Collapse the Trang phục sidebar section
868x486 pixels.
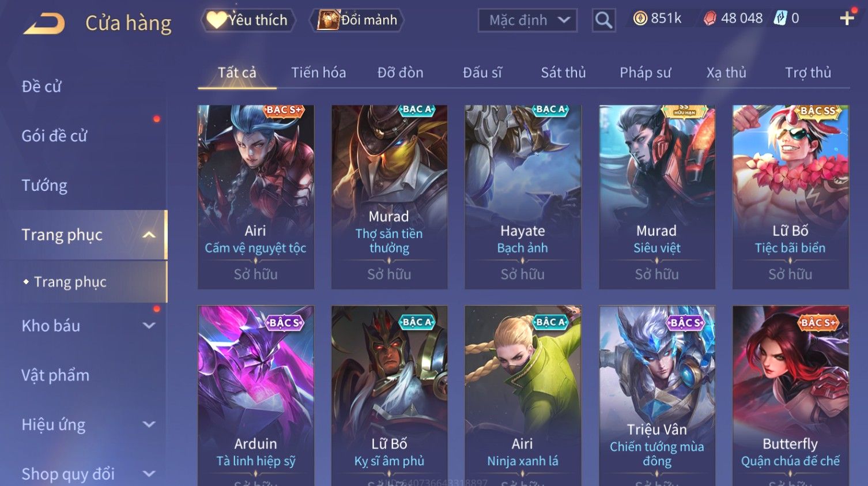[149, 235]
